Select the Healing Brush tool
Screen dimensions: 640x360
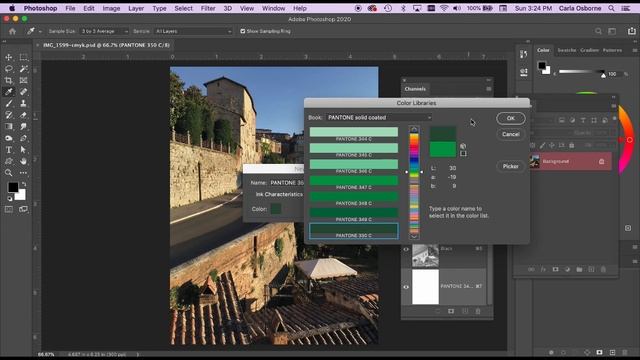point(23,92)
